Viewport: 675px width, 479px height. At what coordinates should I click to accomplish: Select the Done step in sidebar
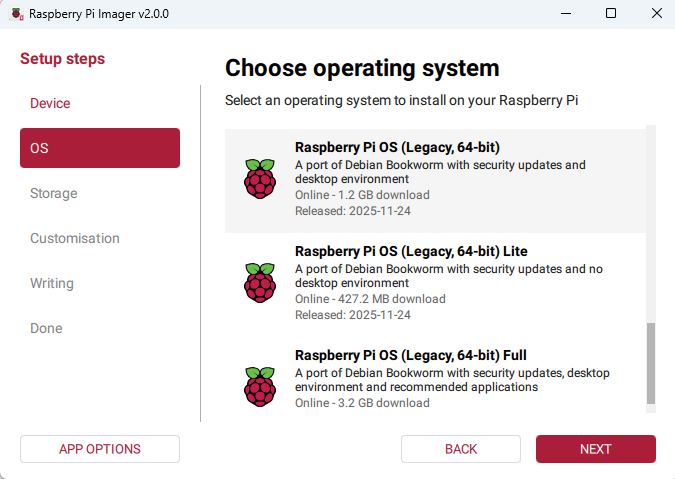(x=46, y=328)
